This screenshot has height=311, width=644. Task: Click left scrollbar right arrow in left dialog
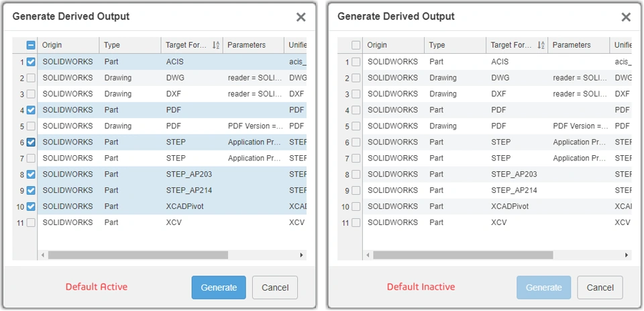tap(301, 255)
